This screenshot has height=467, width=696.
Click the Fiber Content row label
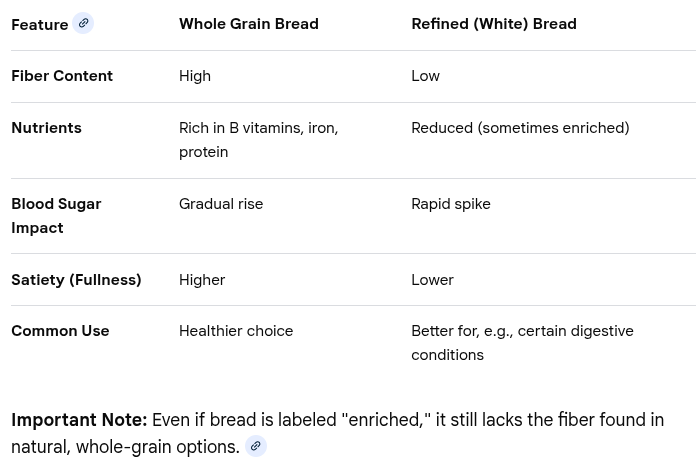(x=62, y=76)
